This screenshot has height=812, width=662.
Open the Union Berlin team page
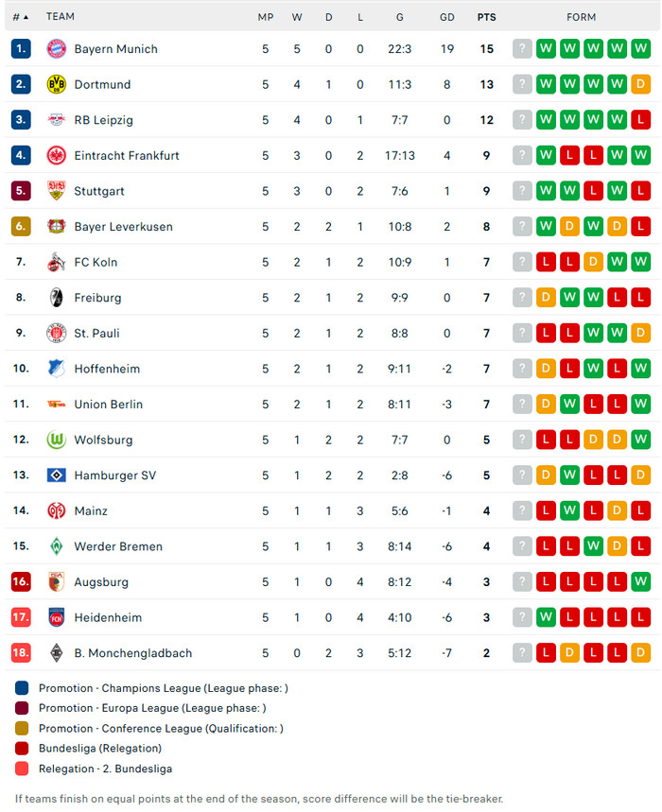pos(108,405)
